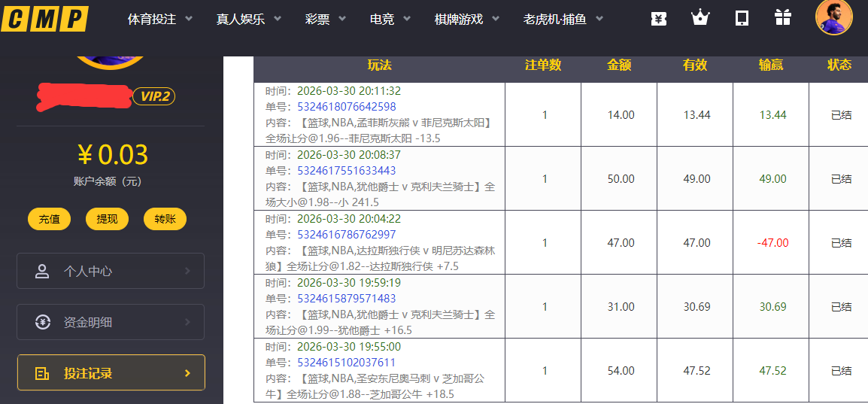Expand the 体育投注 dropdown arrow

pyautogui.click(x=189, y=19)
